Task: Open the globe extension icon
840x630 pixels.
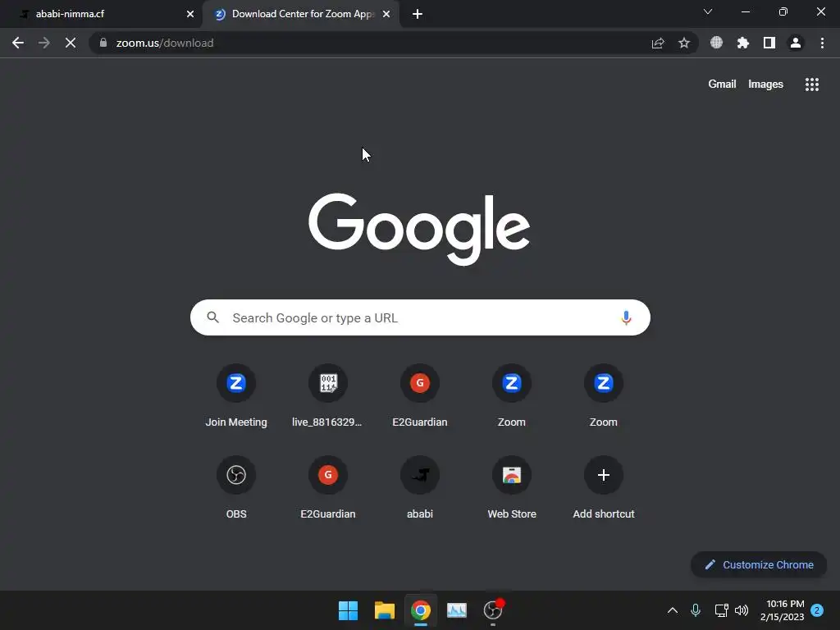Action: (716, 43)
